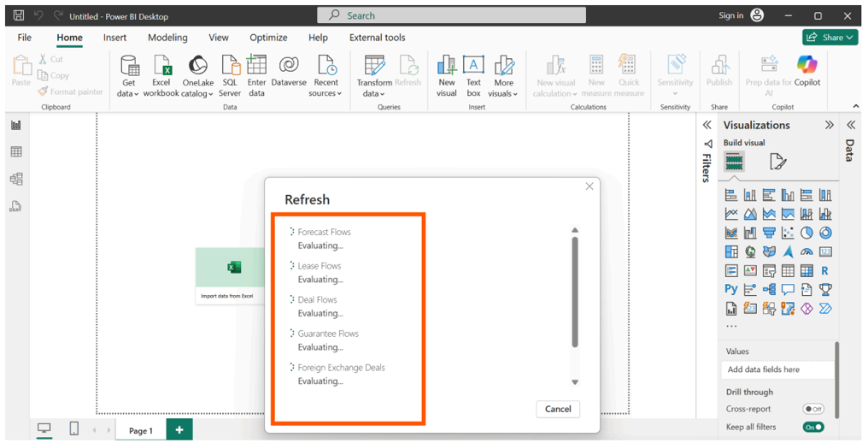Add a new page with plus button
Image resolution: width=868 pixels, height=443 pixels.
179,429
